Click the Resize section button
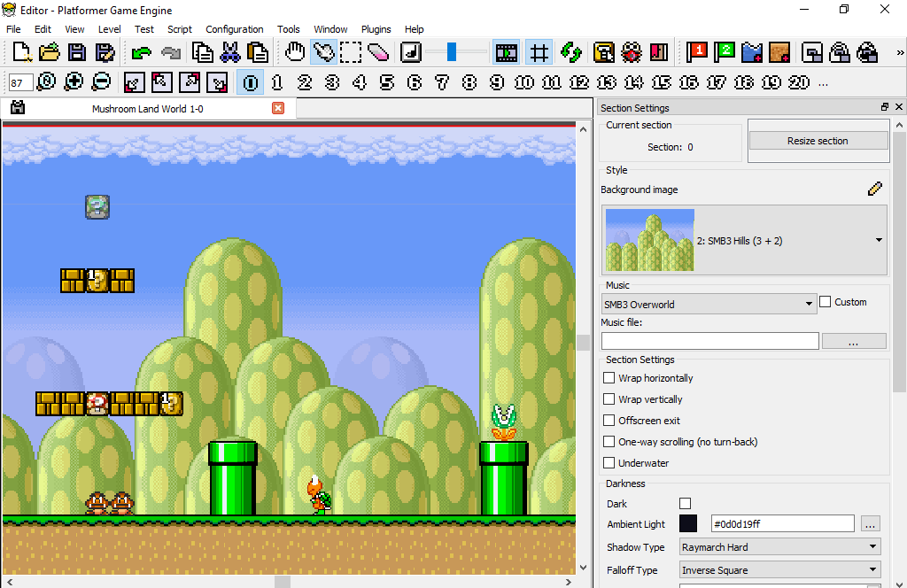The image size is (907, 588). click(x=818, y=141)
